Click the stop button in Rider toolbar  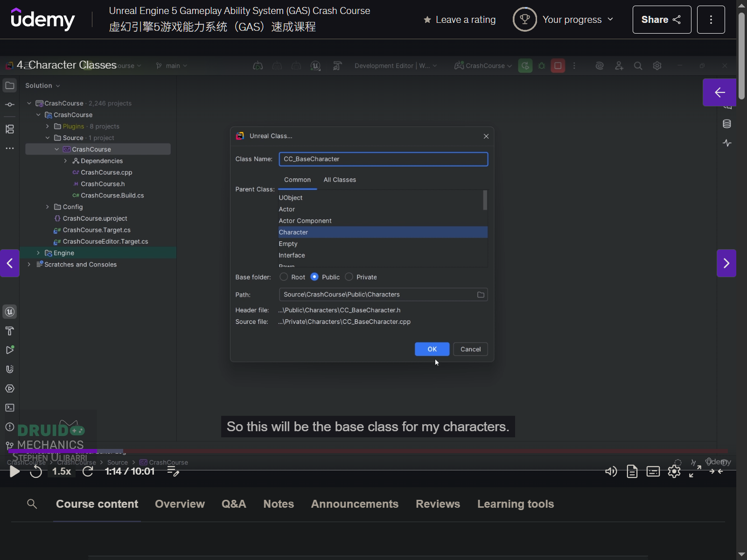coord(558,66)
